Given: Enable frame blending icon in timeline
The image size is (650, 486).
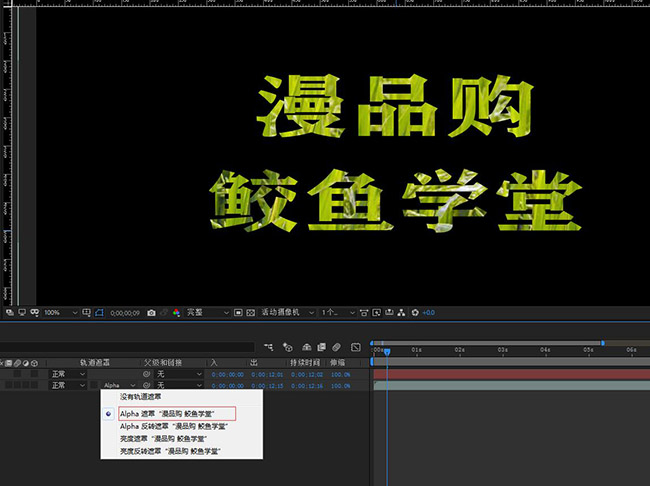Looking at the screenshot, I should (x=321, y=347).
